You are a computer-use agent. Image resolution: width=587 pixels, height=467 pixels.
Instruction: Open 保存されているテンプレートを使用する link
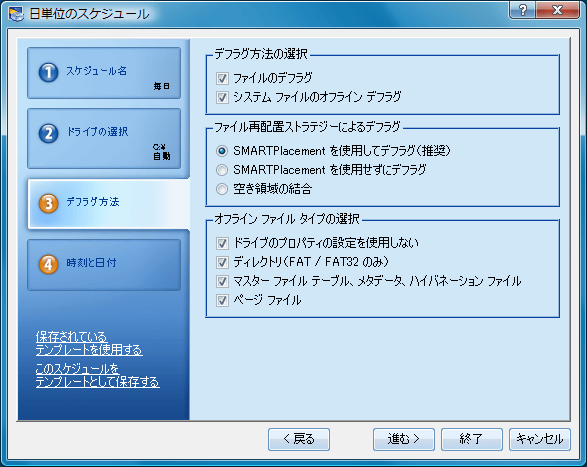[x=89, y=343]
